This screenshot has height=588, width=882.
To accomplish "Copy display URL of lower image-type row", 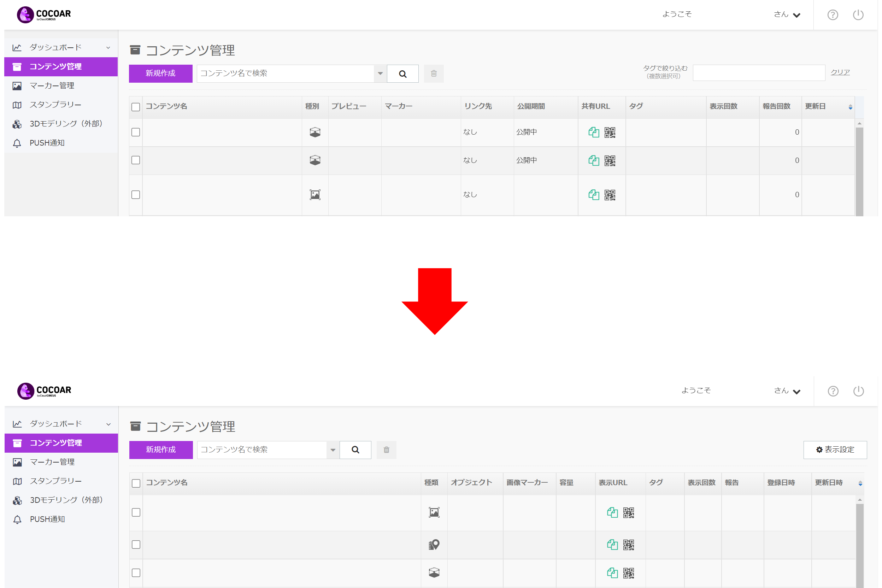I will tap(612, 512).
